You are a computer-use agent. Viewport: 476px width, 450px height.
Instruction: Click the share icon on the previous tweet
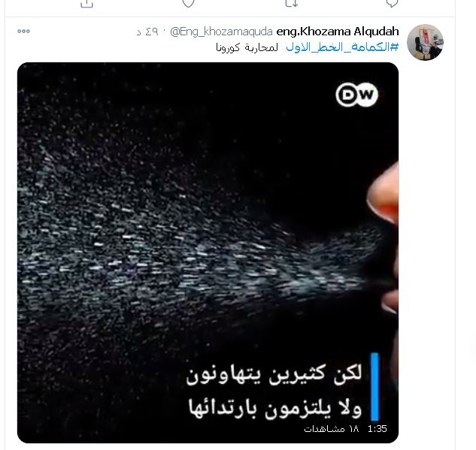(x=86, y=3)
